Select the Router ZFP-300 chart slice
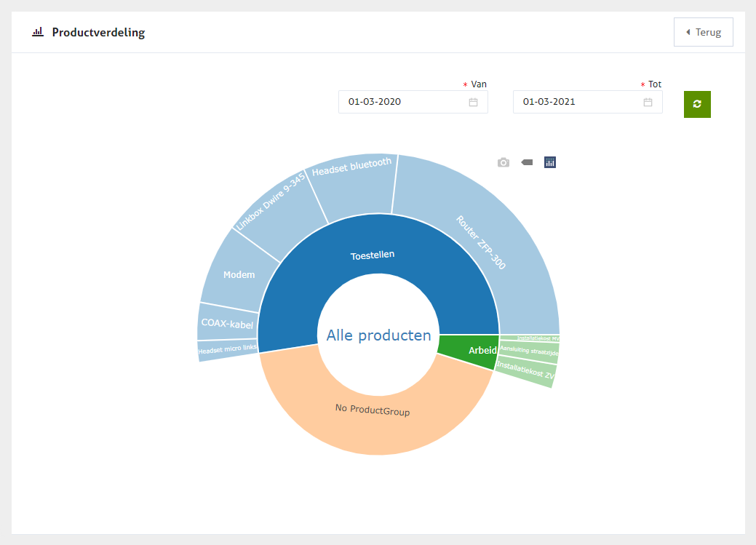 tap(482, 242)
